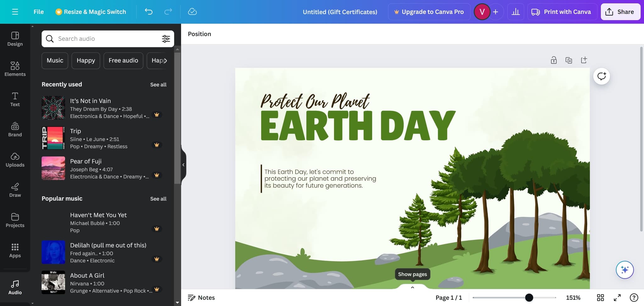Open audio search filter options

click(166, 39)
